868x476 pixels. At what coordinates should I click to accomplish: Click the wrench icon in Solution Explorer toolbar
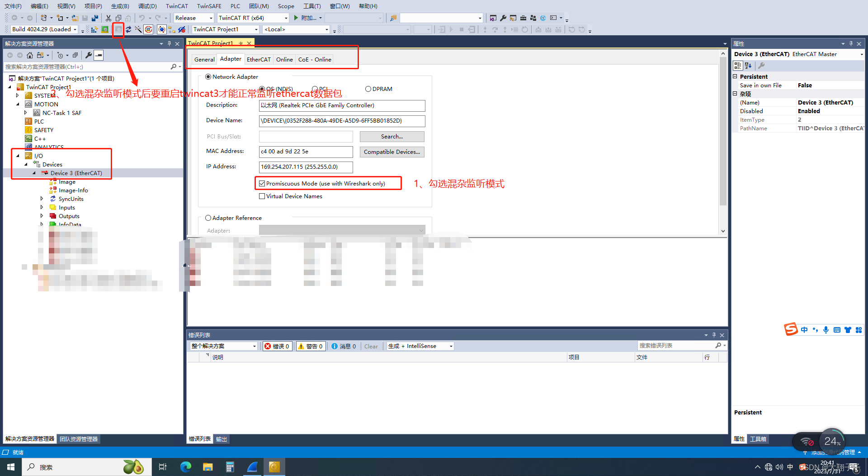(x=89, y=55)
